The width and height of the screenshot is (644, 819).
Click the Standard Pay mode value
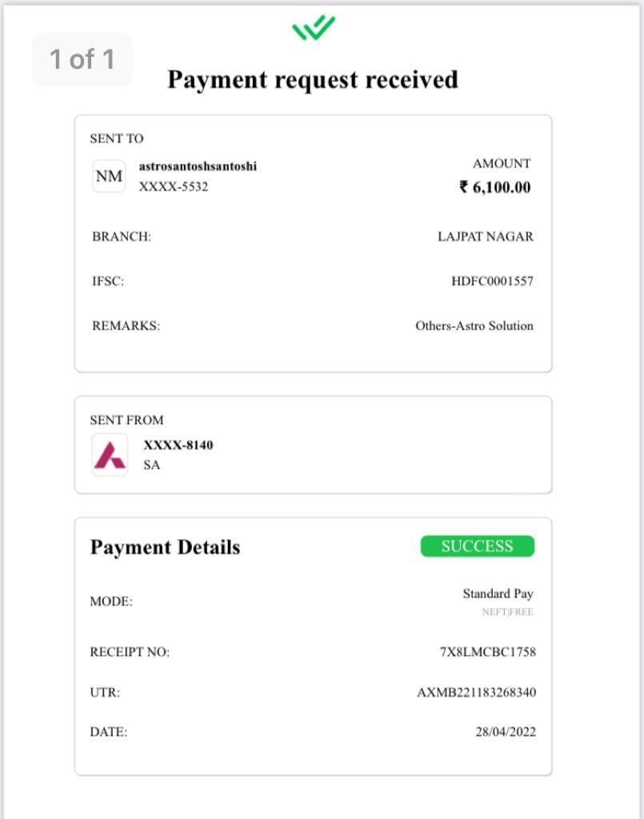[x=498, y=593]
